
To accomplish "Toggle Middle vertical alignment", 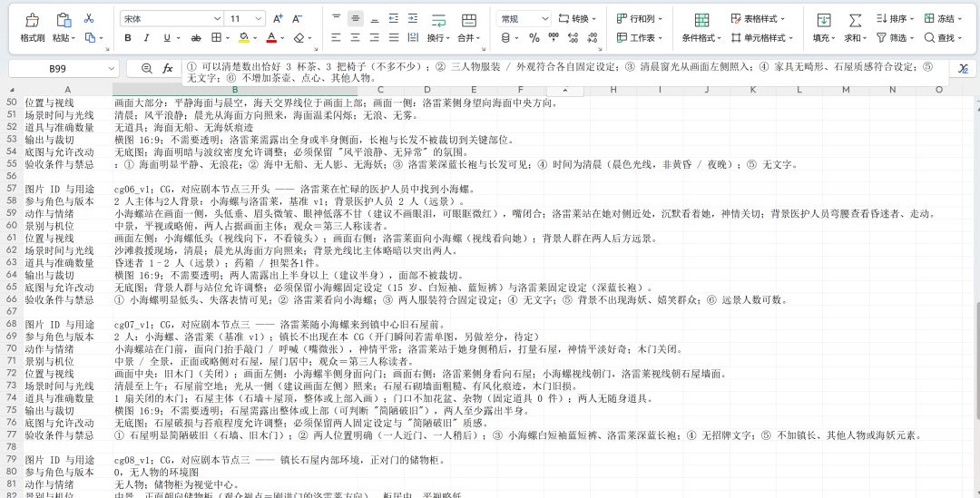I will click(x=355, y=18).
